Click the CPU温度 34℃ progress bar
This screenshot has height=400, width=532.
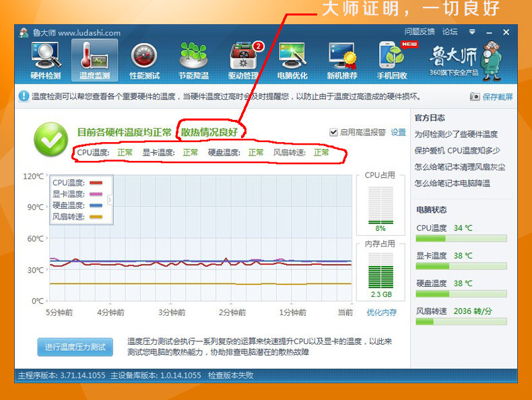(461, 238)
